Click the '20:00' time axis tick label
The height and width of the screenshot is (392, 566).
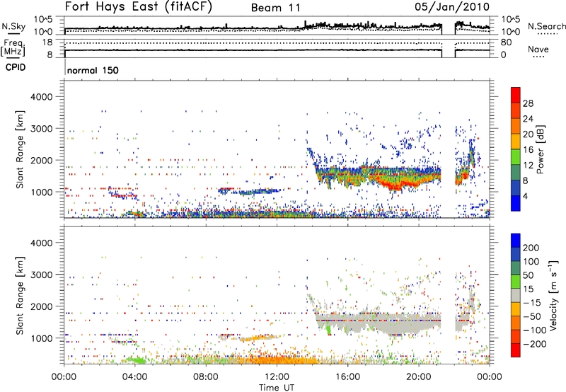pyautogui.click(x=418, y=377)
